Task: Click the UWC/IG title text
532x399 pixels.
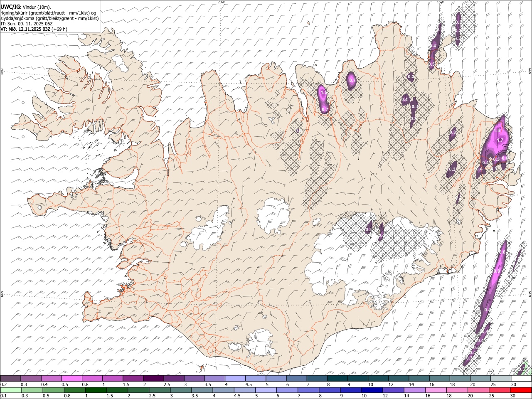Action: pyautogui.click(x=10, y=7)
